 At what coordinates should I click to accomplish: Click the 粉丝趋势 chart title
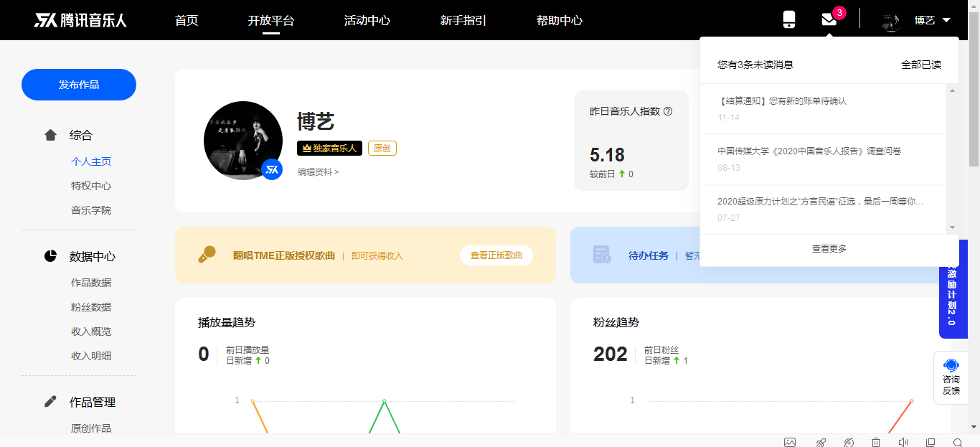coord(616,323)
